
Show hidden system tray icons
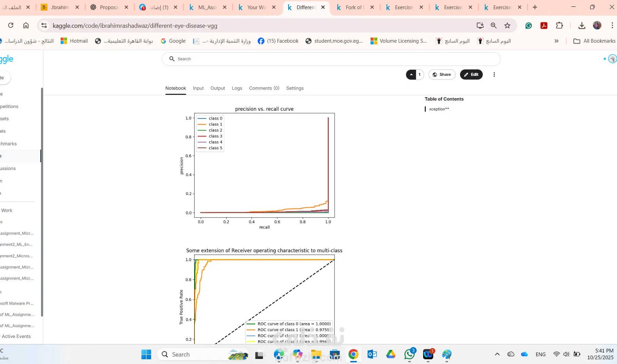(497, 354)
